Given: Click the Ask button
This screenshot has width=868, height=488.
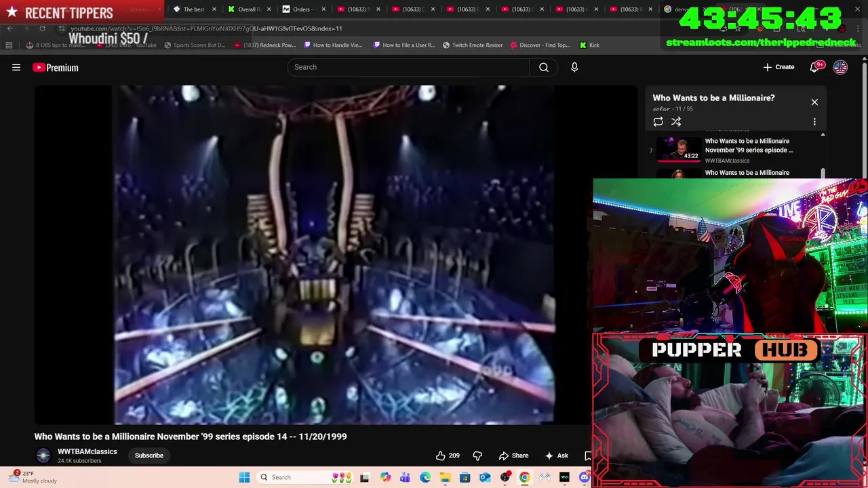Looking at the screenshot, I should (556, 455).
